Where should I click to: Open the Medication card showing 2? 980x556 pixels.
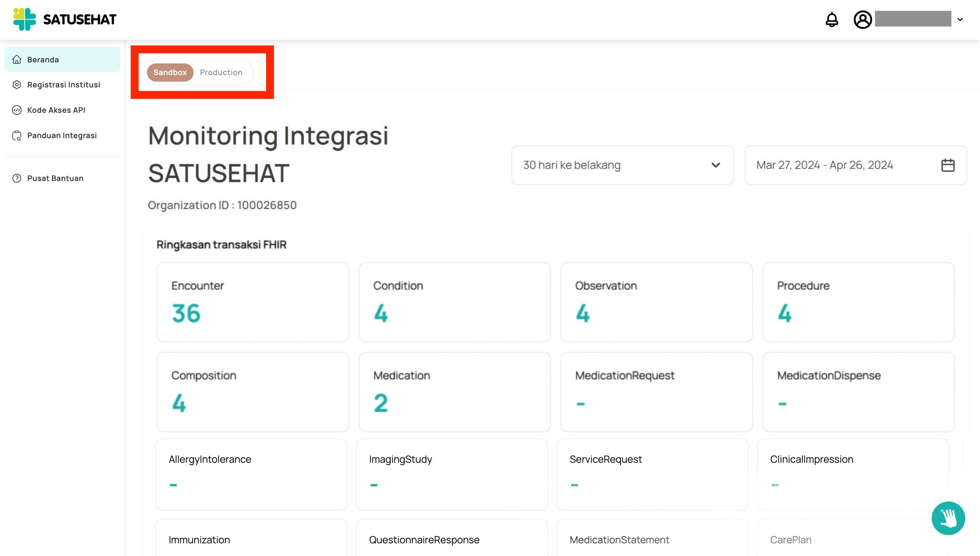(x=454, y=392)
